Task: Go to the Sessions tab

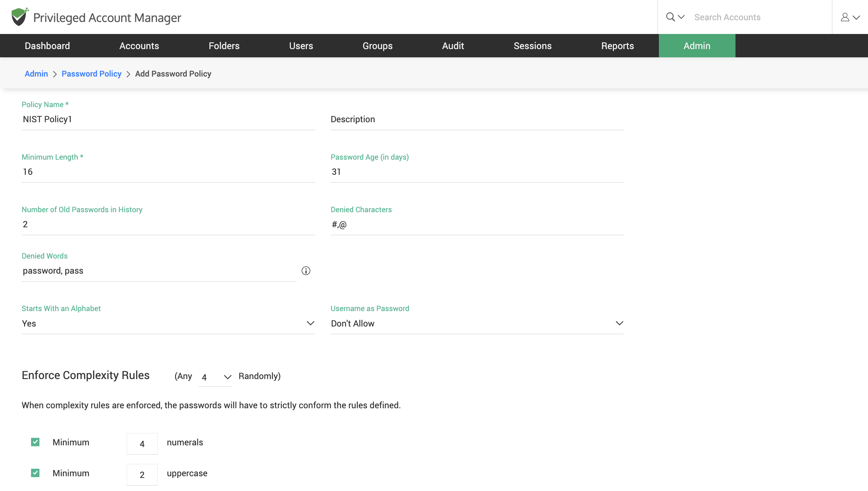Action: coord(533,46)
